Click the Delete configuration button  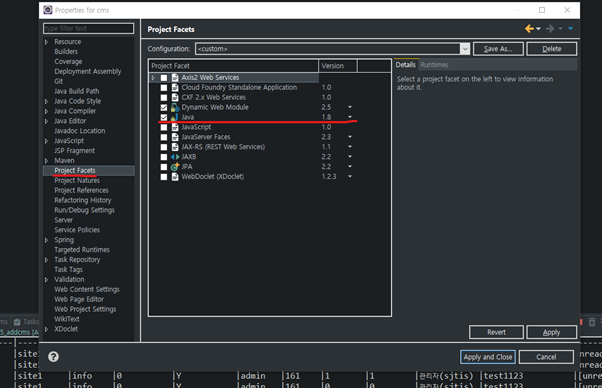click(552, 49)
